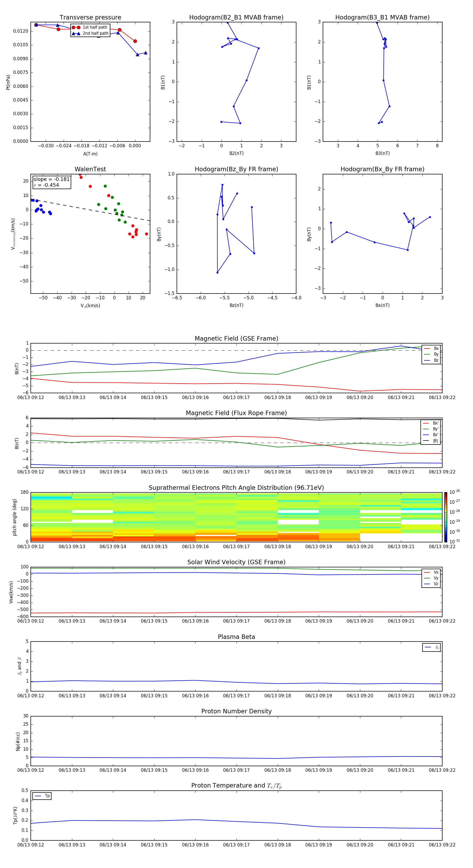Click the βp legend box in Plasma Beta

431,647
